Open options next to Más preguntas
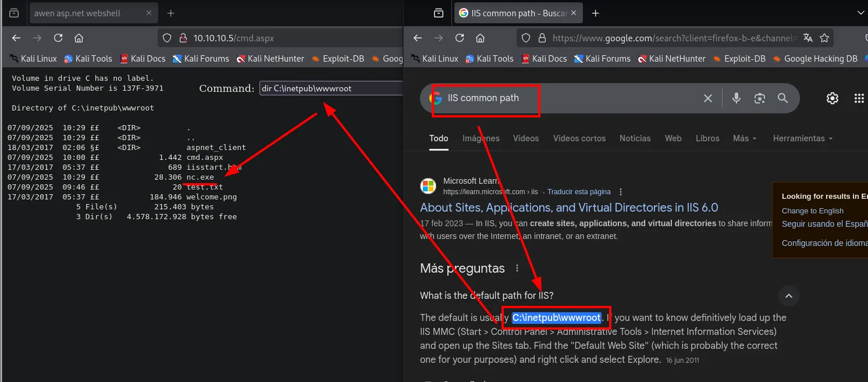 coord(517,269)
